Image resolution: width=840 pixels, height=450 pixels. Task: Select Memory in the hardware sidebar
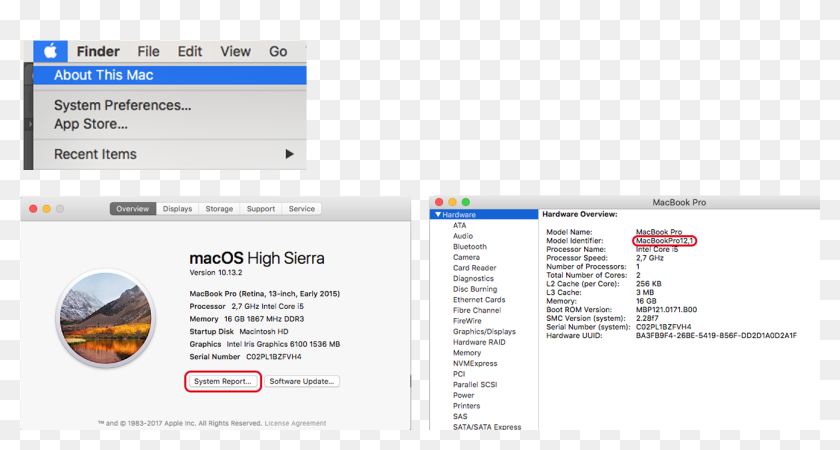coord(467,353)
